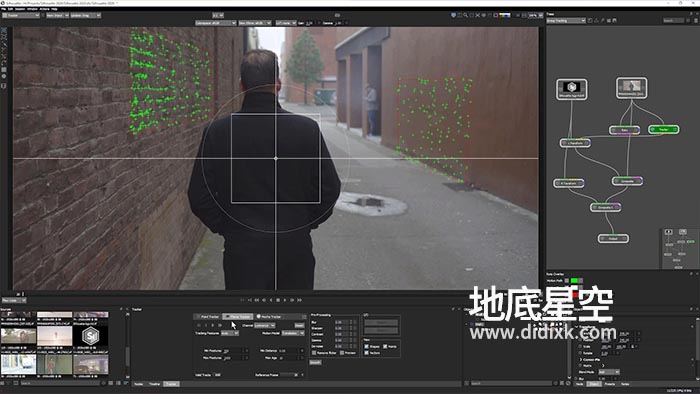Track forward continuously in Planar Tracker
The image size is (700, 394).
click(220, 325)
